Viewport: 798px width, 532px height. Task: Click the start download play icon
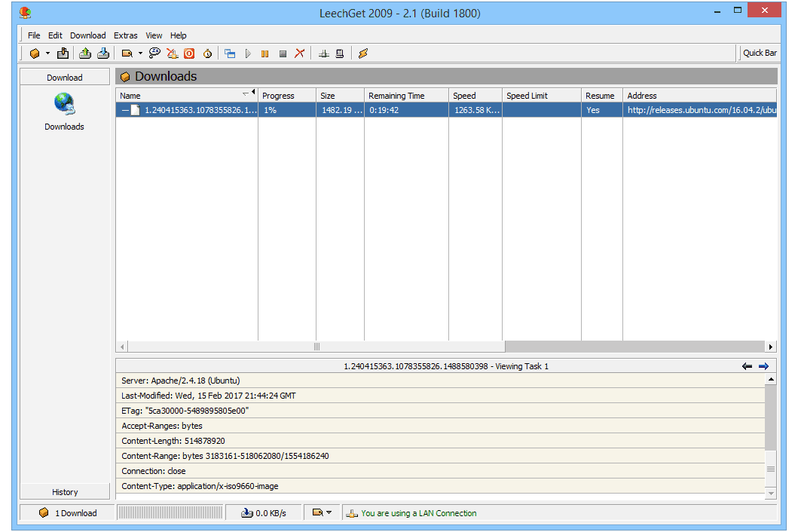[x=248, y=54]
